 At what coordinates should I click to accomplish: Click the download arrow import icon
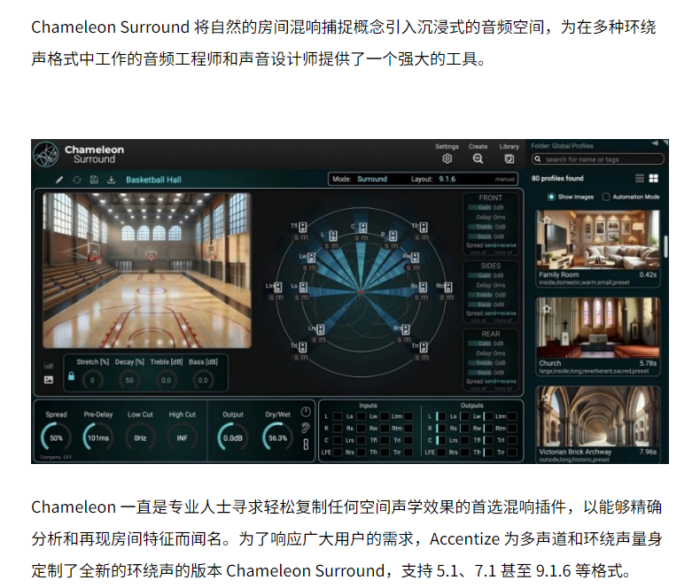(111, 180)
